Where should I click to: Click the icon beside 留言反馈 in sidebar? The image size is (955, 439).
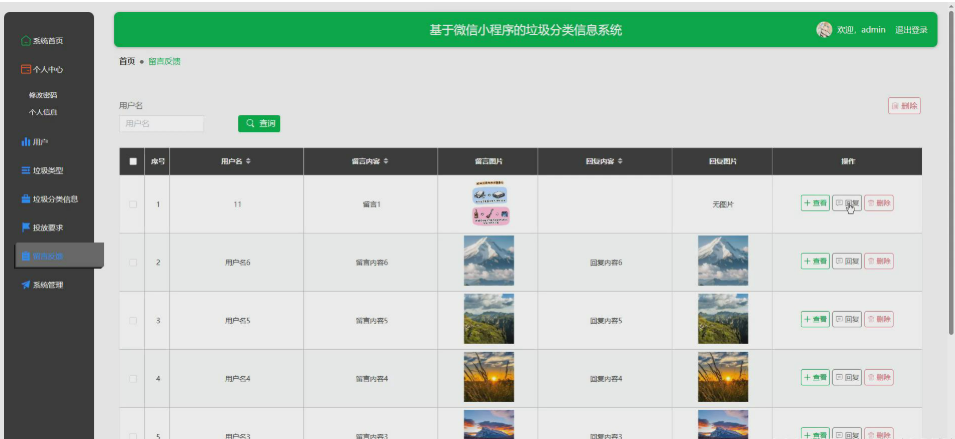[26, 256]
